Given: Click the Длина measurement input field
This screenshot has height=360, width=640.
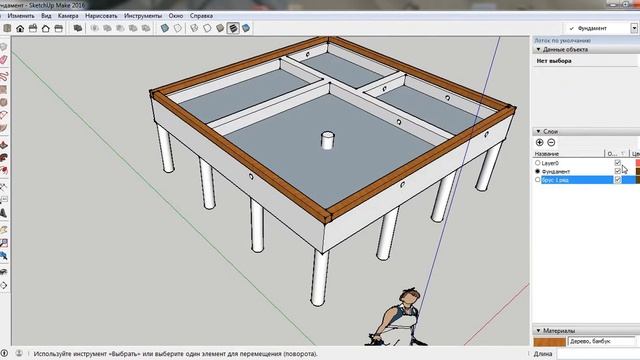Looking at the screenshot, I should click(x=598, y=354).
